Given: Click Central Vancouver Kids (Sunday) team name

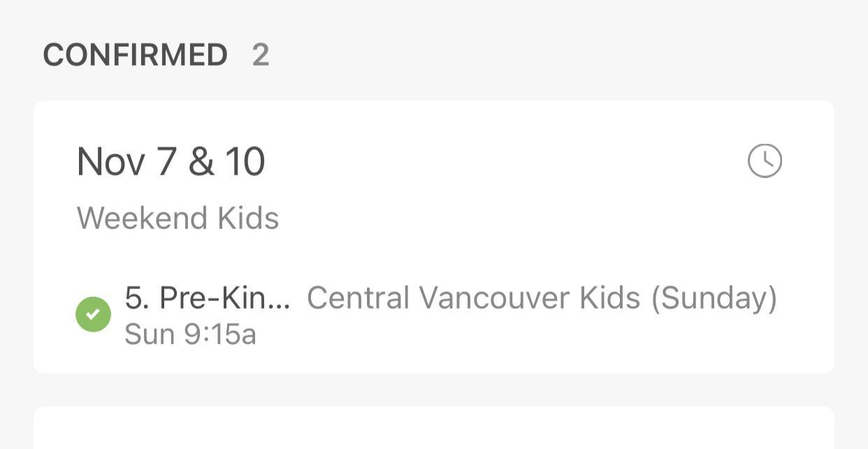Looking at the screenshot, I should [x=542, y=298].
